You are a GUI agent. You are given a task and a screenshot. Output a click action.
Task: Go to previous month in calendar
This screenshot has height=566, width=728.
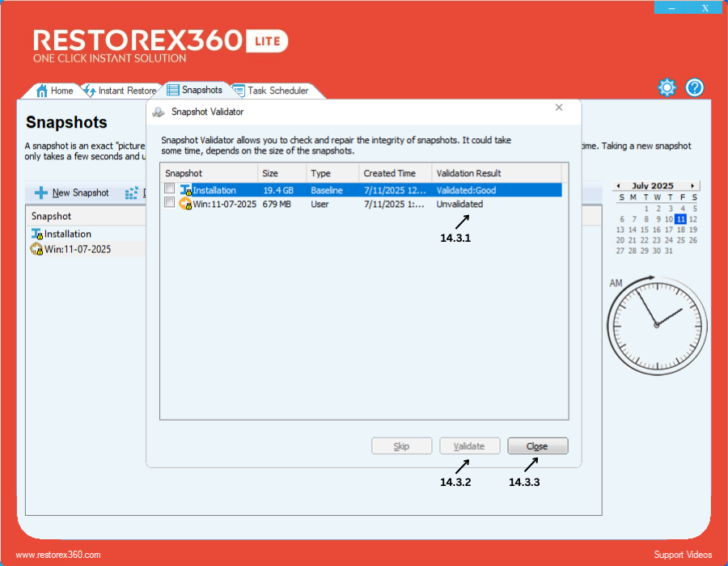click(616, 186)
